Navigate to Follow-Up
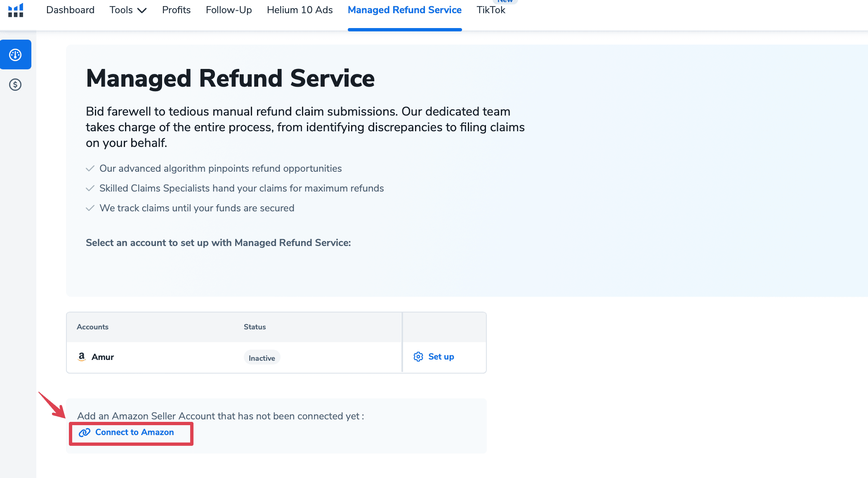The height and width of the screenshot is (478, 868). [229, 10]
